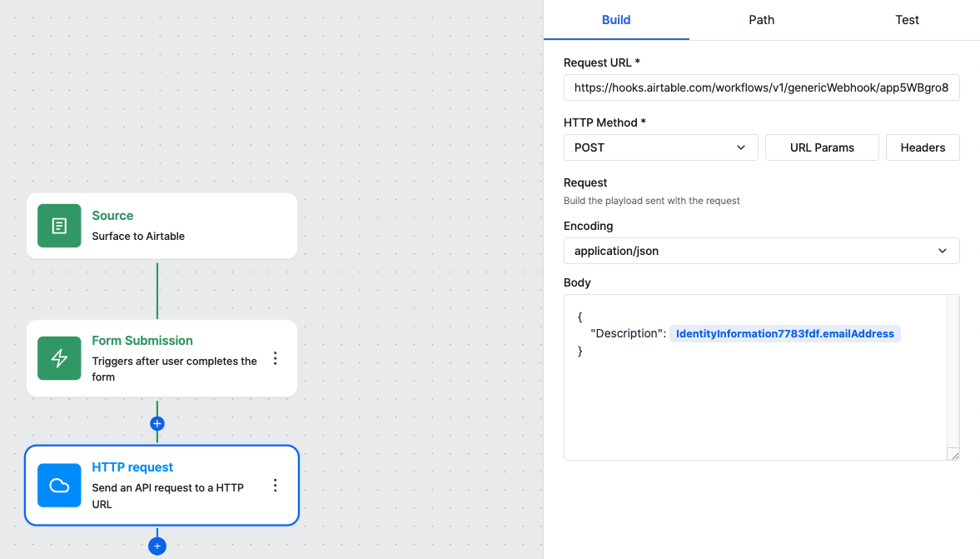Click the Form Submission lightning bolt icon
Image resolution: width=980 pixels, height=559 pixels.
(59, 358)
